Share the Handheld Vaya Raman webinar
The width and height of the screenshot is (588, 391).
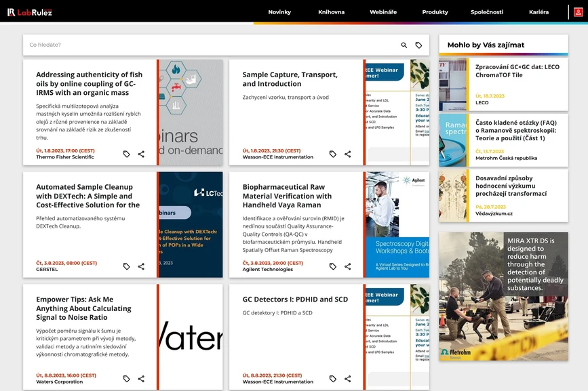coord(348,266)
